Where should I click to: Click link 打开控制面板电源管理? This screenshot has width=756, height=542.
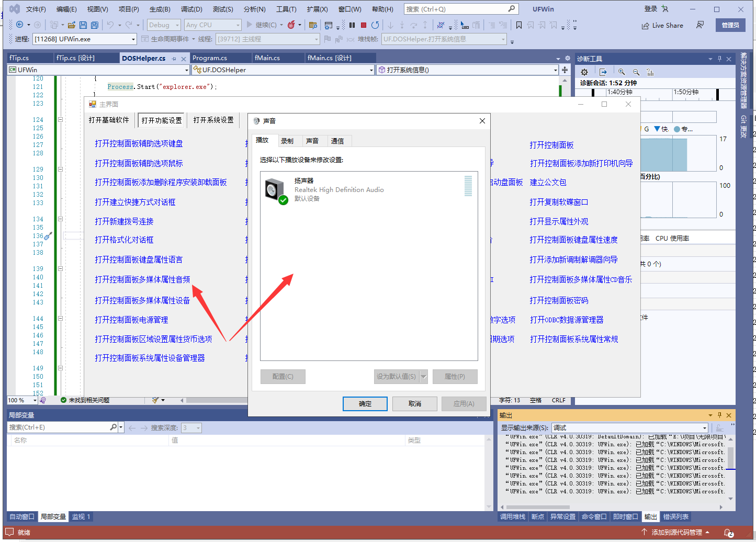pyautogui.click(x=131, y=320)
